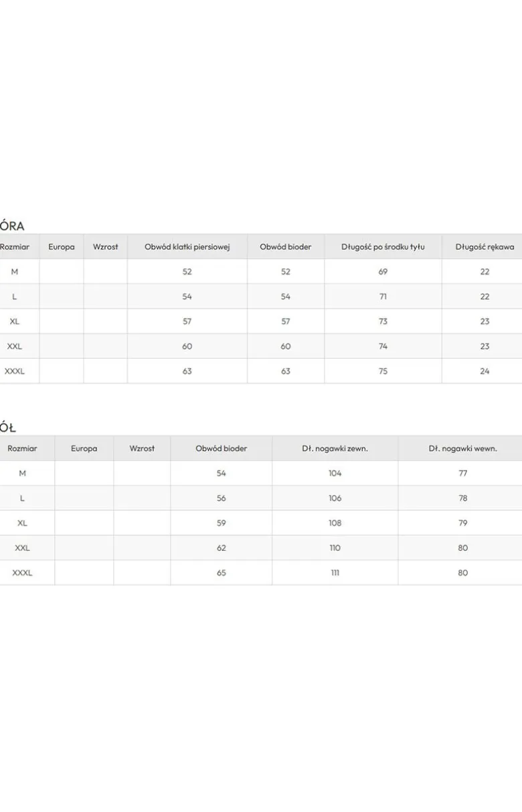Select the XL size in bottom table
This screenshot has height=812, width=522.
tap(22, 523)
